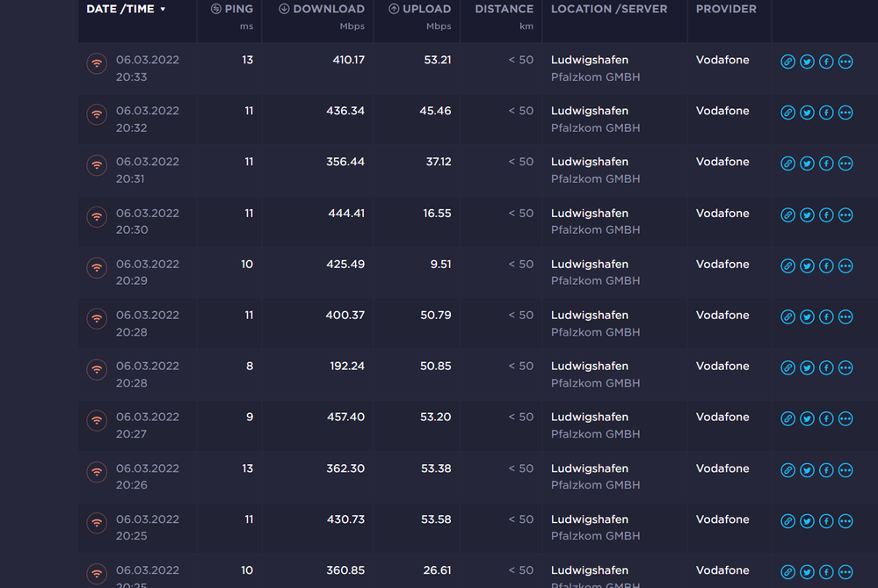The height and width of the screenshot is (588, 878).
Task: Open more options for the 20:29 result
Action: tap(845, 266)
